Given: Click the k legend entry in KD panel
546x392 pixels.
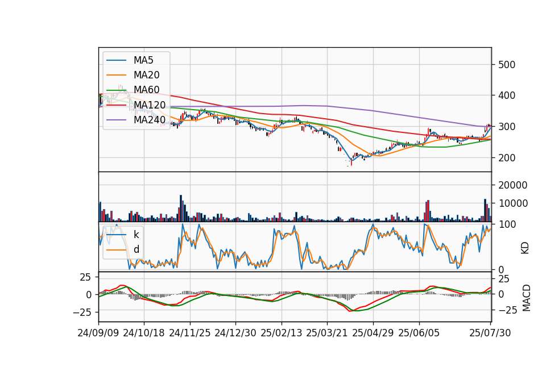Looking at the screenshot, I should coord(136,235).
